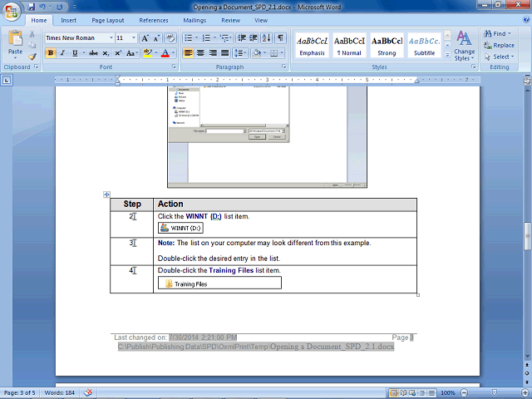Switch to Full Screen Reading view
532x399 pixels.
coord(403,393)
